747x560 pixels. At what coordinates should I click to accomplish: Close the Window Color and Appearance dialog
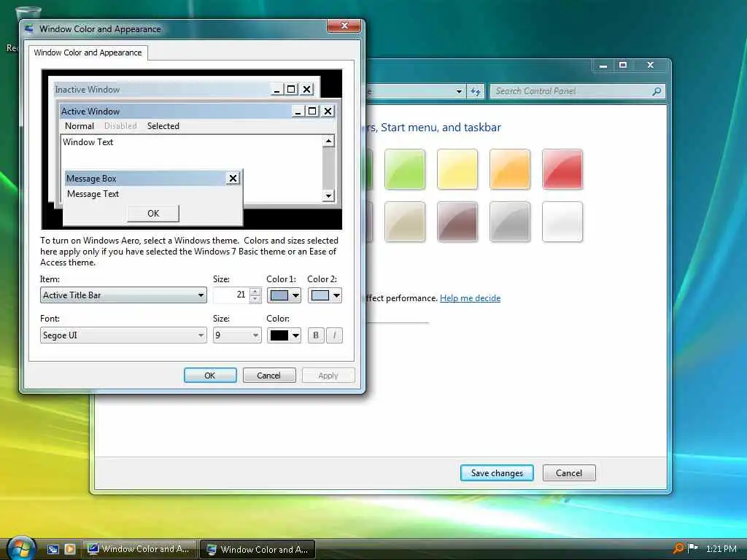[x=344, y=26]
